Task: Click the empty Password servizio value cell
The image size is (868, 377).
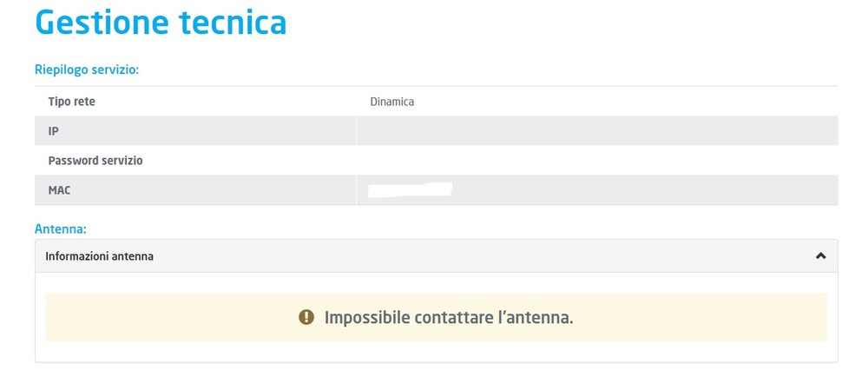Action: point(596,161)
